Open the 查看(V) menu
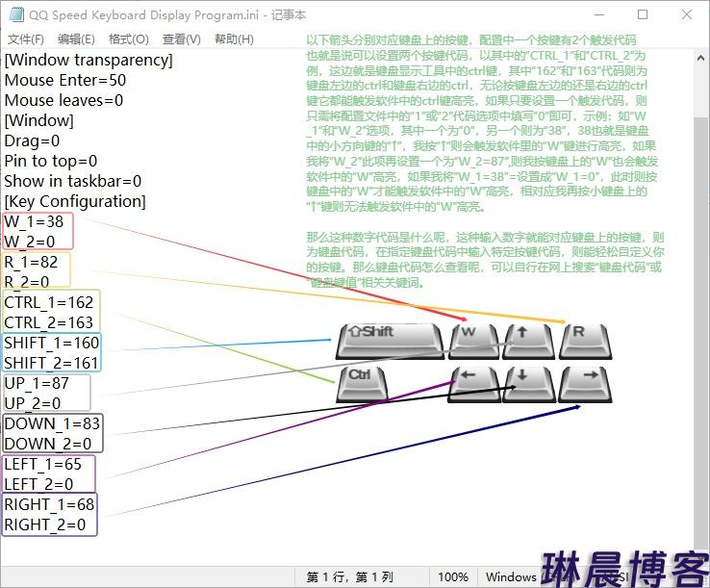Screen dimensions: 710x588 [181, 39]
